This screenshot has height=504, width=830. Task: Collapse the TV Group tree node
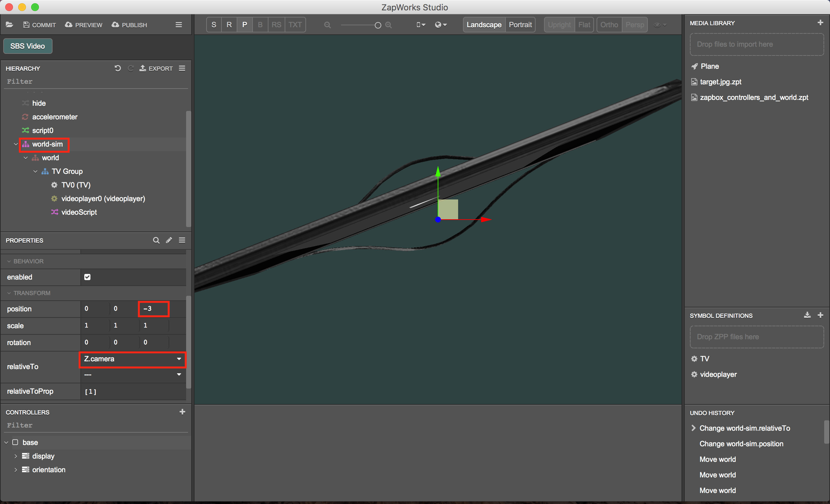pyautogui.click(x=35, y=172)
